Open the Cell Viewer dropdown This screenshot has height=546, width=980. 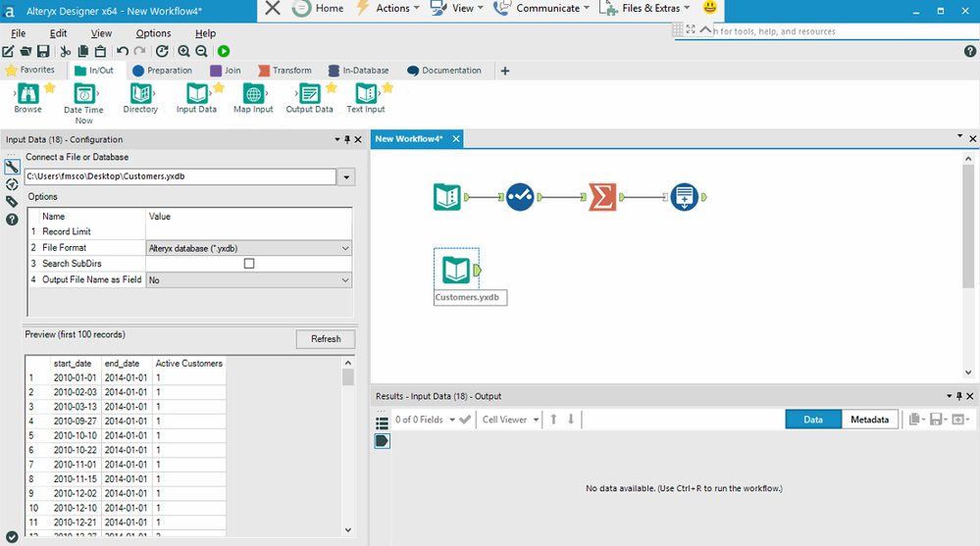click(536, 420)
